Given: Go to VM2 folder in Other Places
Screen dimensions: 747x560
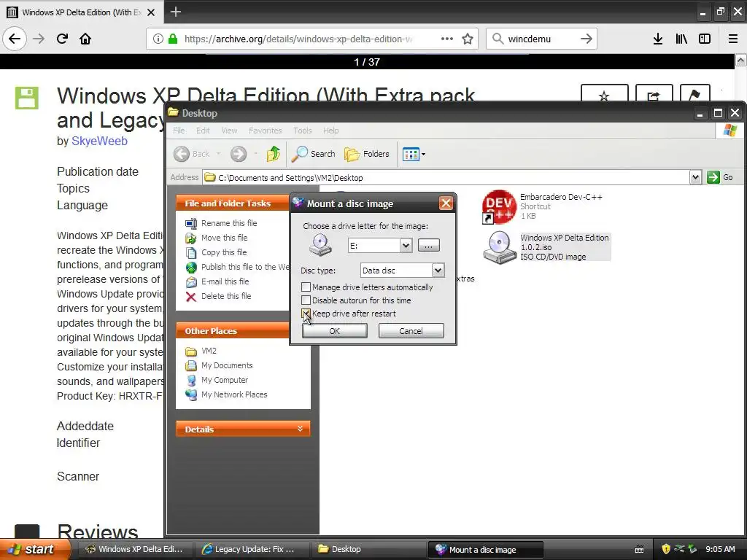Looking at the screenshot, I should [209, 351].
